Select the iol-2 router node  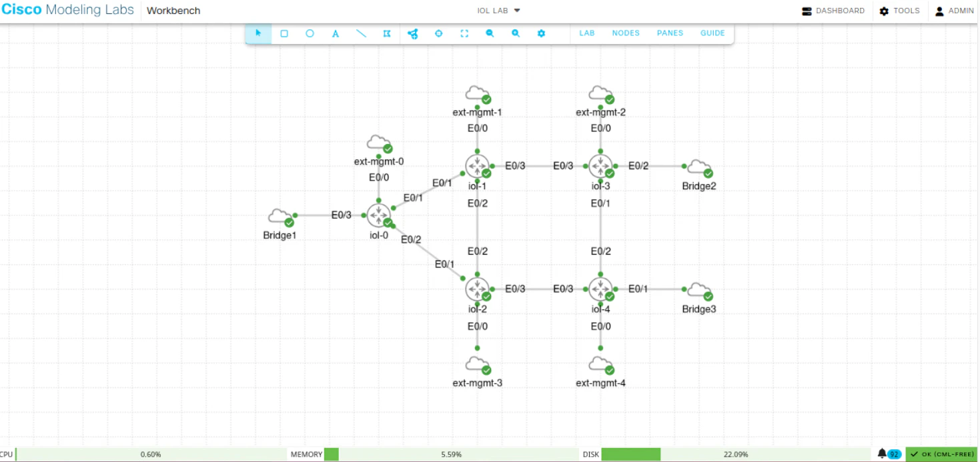point(477,289)
